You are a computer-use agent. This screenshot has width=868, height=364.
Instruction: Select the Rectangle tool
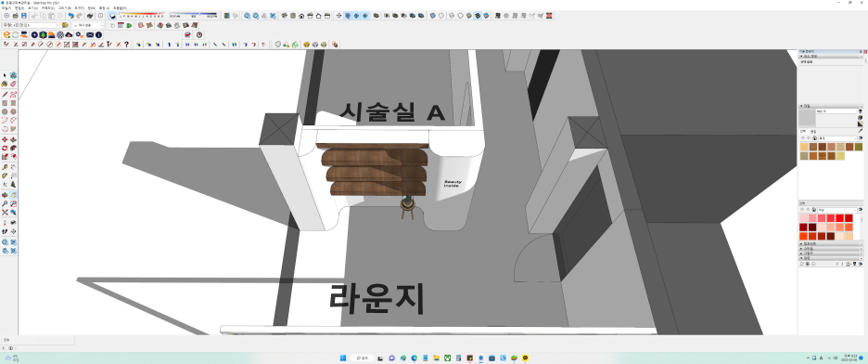pos(5,103)
